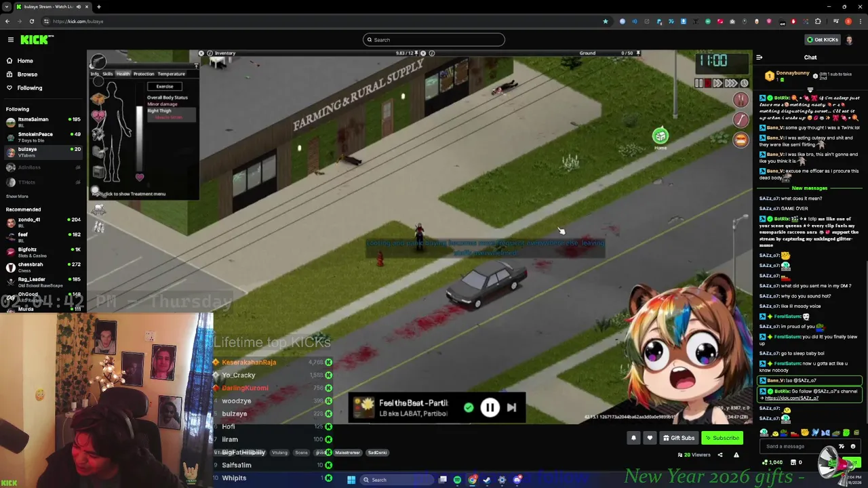Click the Kick search field
868x488 pixels.
(434, 40)
